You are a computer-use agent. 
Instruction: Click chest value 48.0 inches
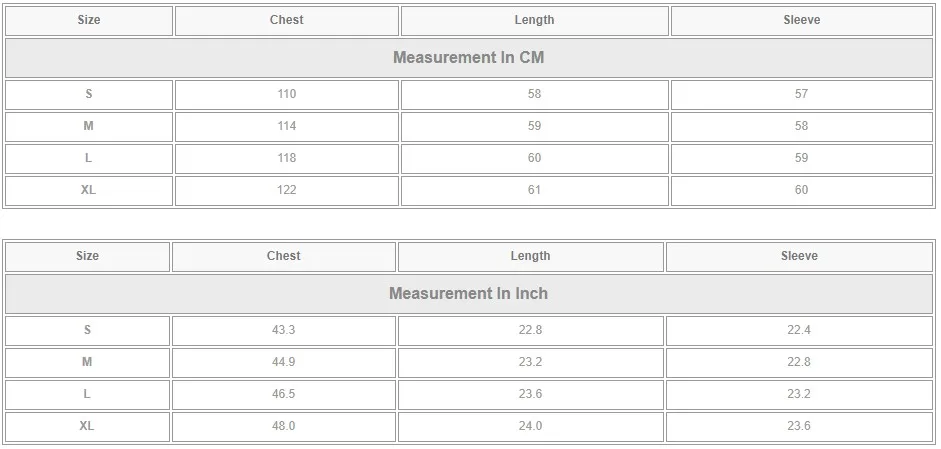coord(283,426)
